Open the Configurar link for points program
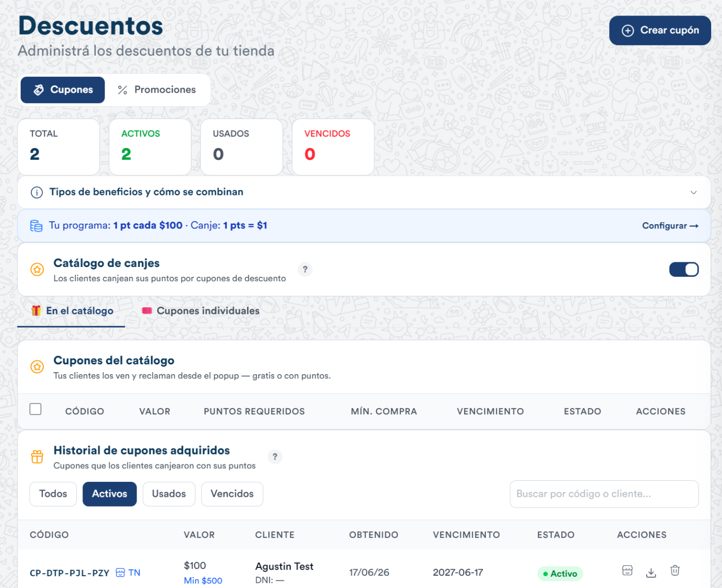The width and height of the screenshot is (722, 588). tap(670, 226)
